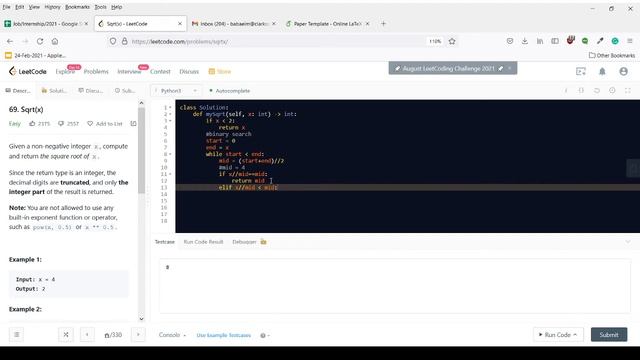Go to the previous problem arrow
Screen dimensions: 640x360
click(87, 335)
